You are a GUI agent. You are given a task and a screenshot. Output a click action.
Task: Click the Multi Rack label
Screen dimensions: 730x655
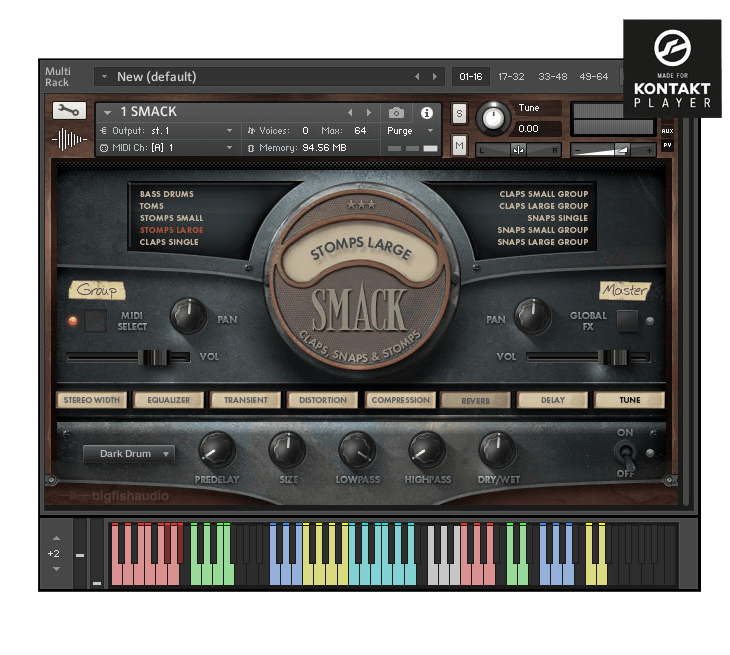click(x=57, y=77)
